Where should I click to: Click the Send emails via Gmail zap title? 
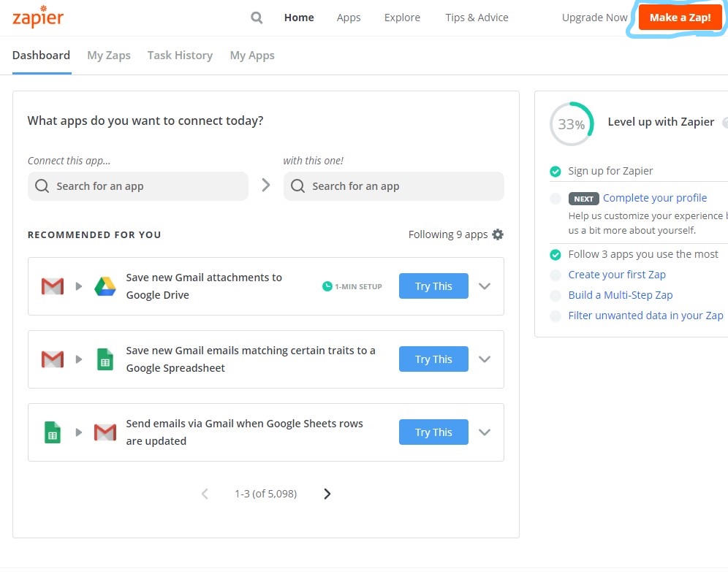(244, 432)
